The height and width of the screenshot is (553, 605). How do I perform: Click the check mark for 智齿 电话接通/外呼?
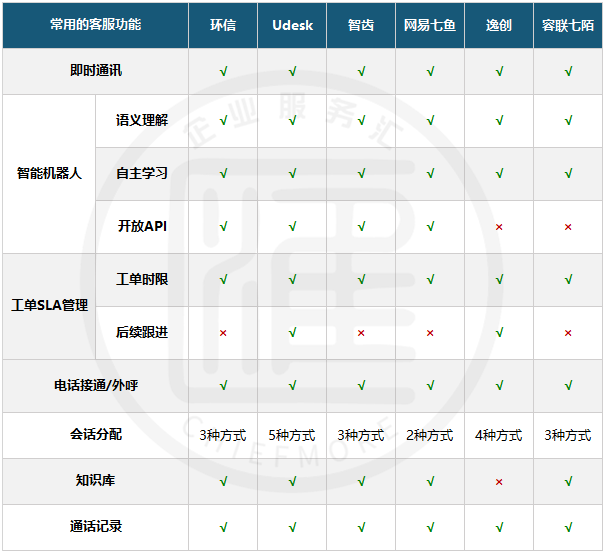pos(361,385)
